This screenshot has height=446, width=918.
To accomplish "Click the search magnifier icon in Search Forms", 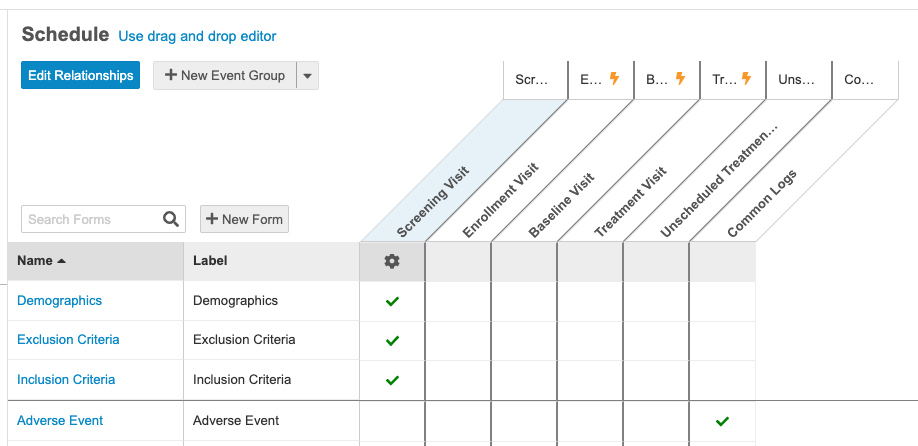I will coord(171,219).
